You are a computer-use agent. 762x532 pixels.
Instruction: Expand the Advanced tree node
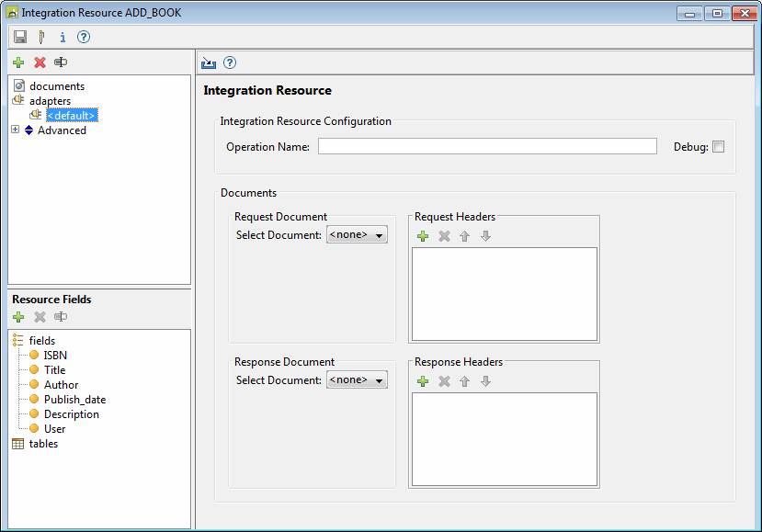click(x=15, y=130)
